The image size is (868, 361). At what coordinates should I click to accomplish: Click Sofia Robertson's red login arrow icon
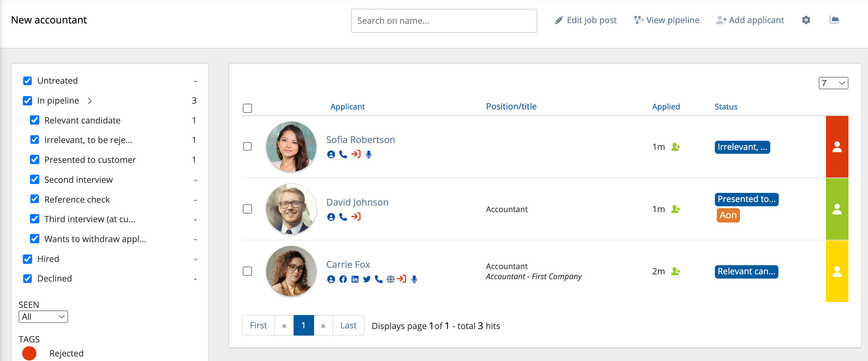point(356,154)
